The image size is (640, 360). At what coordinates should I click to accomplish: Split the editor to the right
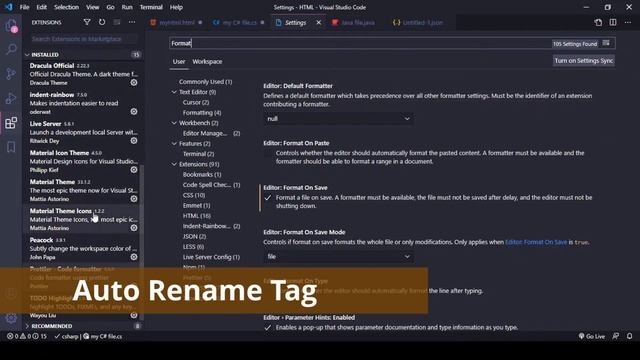(x=613, y=22)
